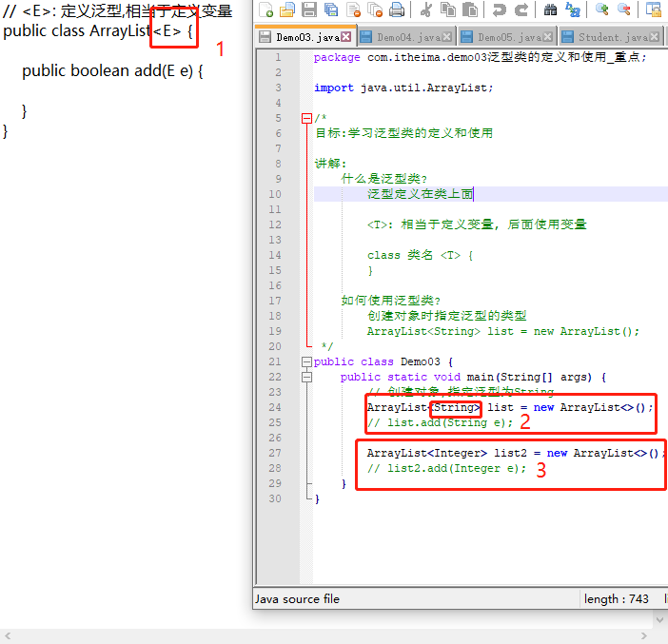Click the '什么是泛型类?' comment line
Viewport: 668px width, 644px height.
pyautogui.click(x=383, y=179)
